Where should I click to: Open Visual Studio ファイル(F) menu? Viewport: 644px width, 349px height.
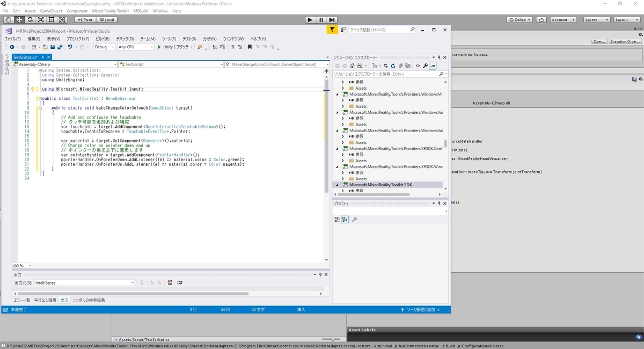coord(12,39)
